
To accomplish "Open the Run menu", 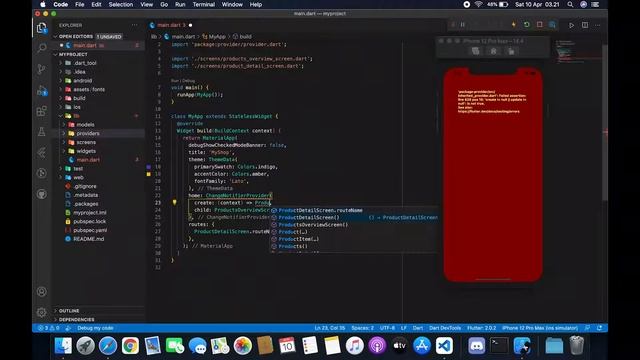I will point(180,4).
